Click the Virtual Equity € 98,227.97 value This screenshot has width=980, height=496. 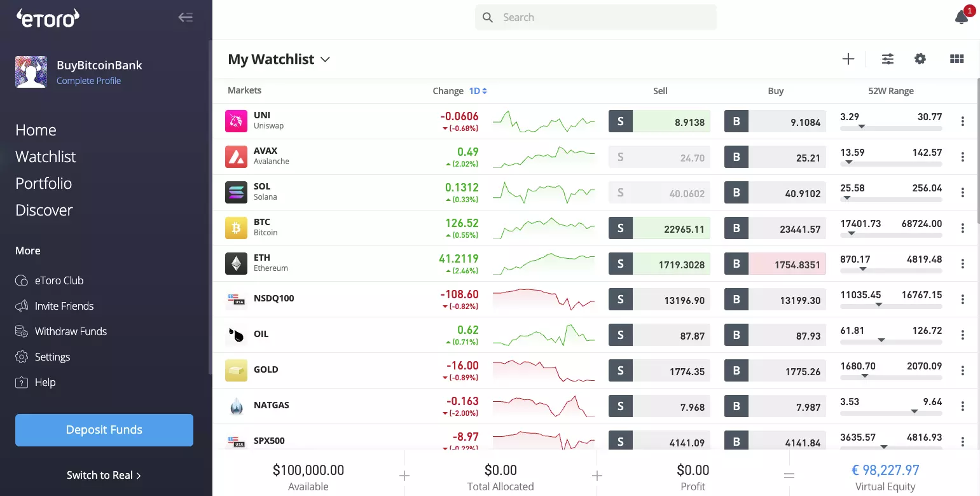point(885,471)
